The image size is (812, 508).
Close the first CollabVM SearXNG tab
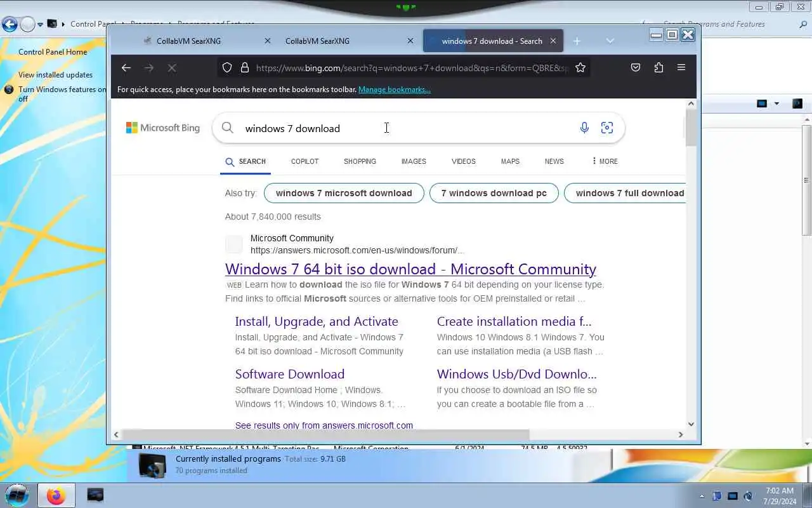pos(268,41)
